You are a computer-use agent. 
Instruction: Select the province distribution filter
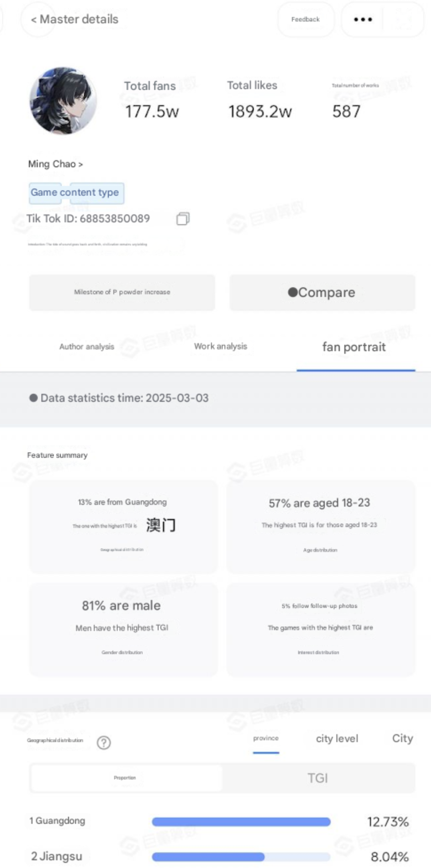point(266,738)
